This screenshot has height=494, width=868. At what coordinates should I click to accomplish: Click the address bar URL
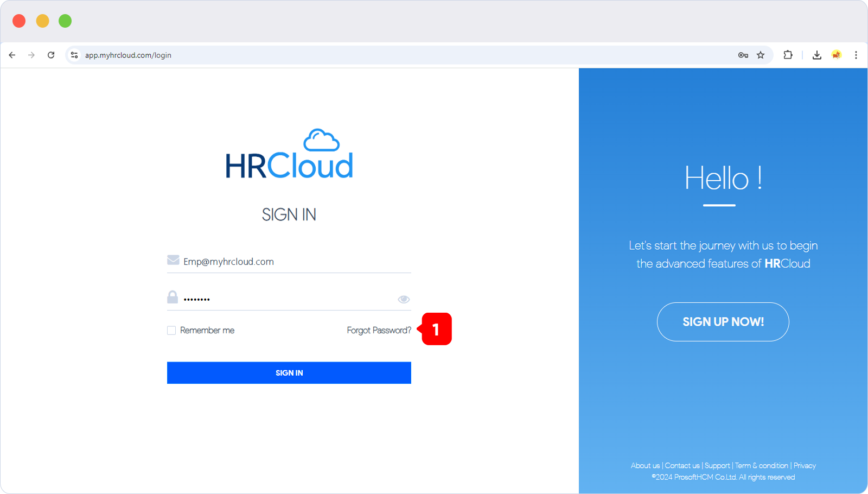(128, 55)
